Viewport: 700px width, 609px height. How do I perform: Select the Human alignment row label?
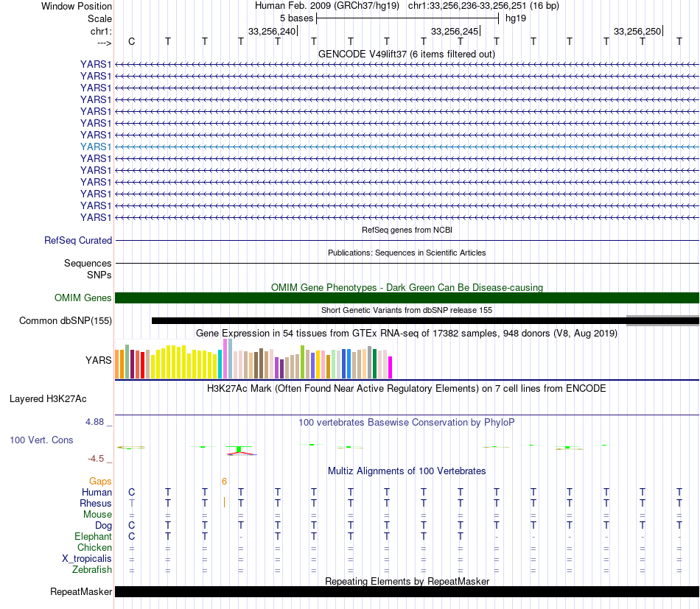point(97,492)
